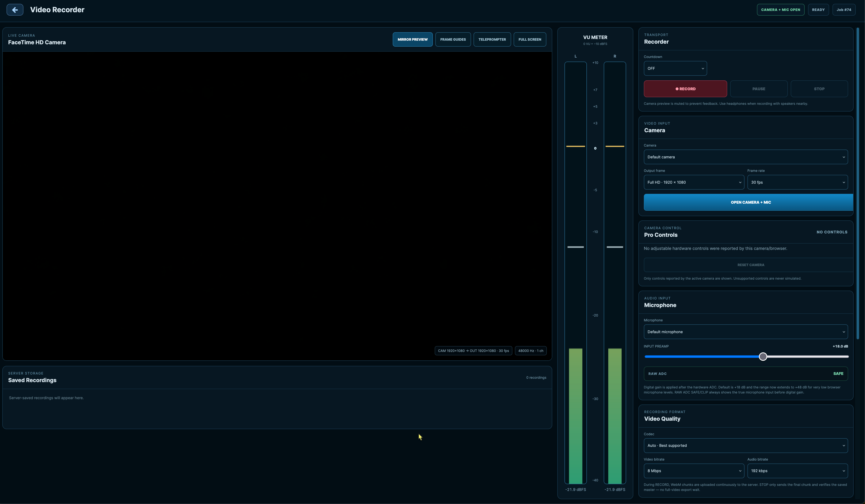
Task: Click the right channel VU meter bar
Action: coord(615,273)
